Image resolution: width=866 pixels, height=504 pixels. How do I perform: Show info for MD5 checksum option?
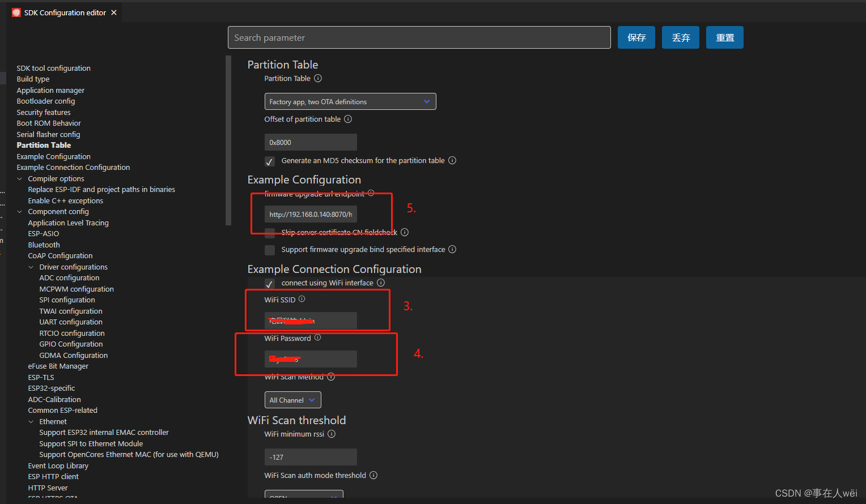(x=452, y=160)
